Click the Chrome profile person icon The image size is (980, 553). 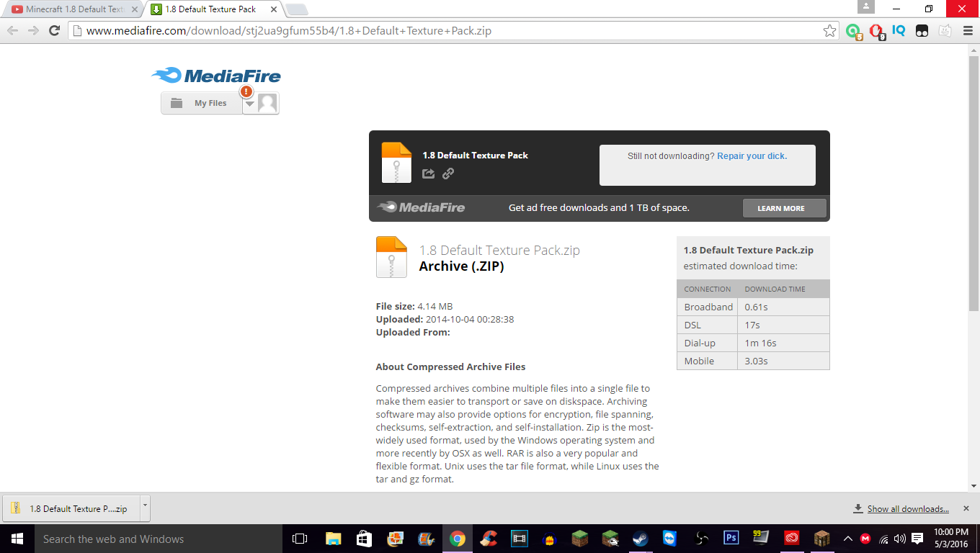[x=865, y=6]
